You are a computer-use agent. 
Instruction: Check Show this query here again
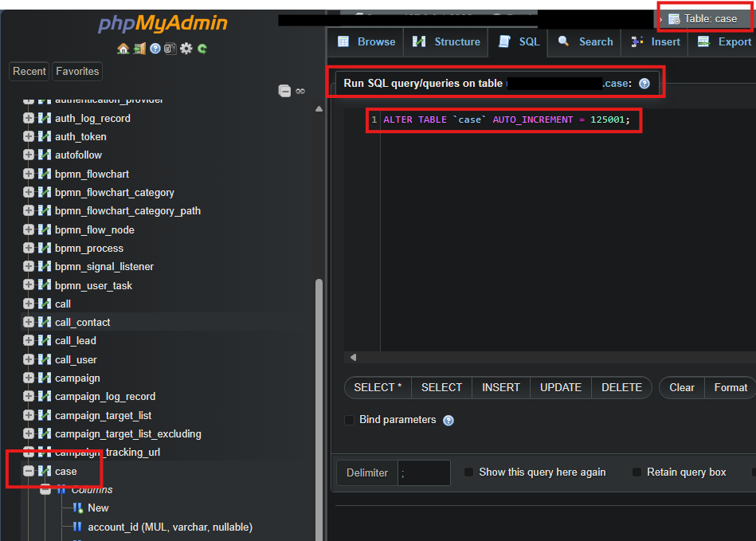point(469,472)
